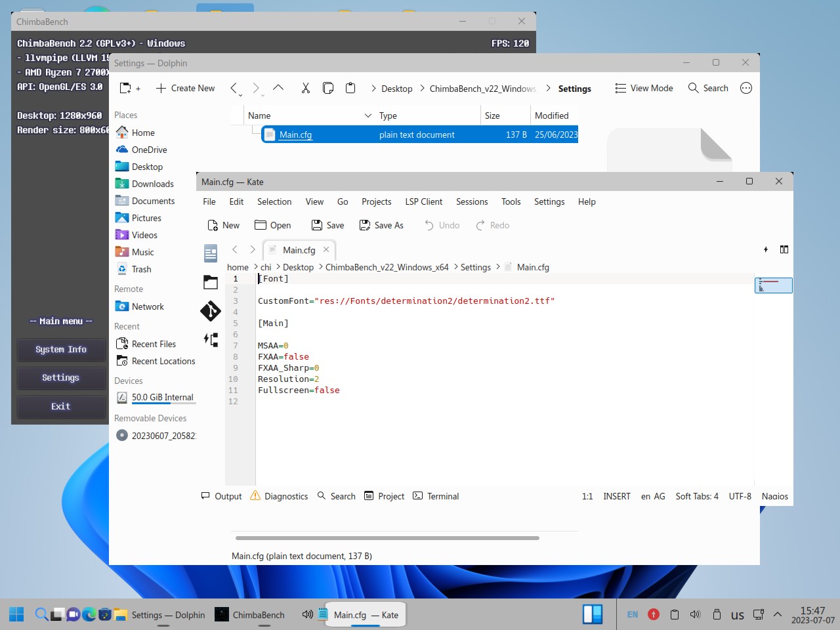Open taskbar search magnifier
This screenshot has height=630, width=840.
click(x=41, y=614)
